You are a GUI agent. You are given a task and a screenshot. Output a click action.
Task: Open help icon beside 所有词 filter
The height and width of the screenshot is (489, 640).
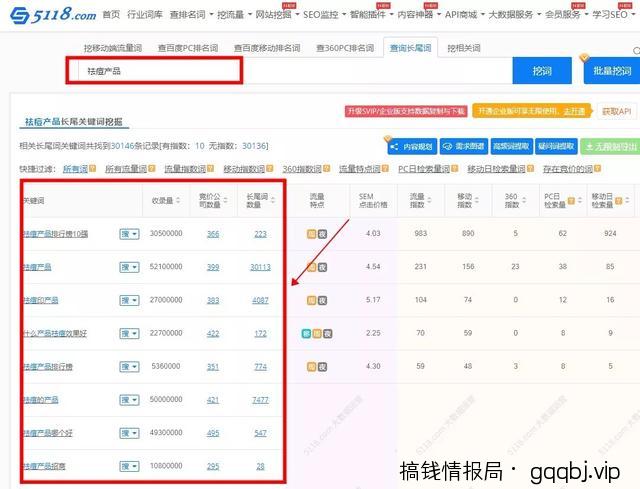pos(93,168)
